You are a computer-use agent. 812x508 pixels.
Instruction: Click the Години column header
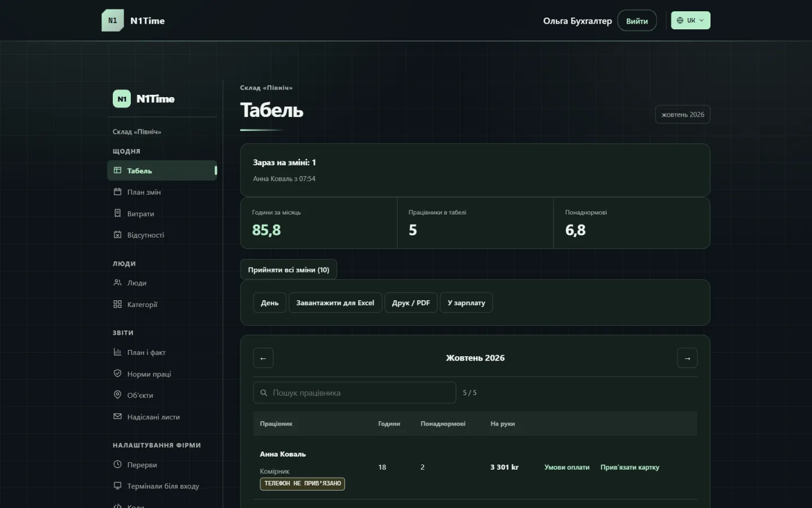point(389,424)
